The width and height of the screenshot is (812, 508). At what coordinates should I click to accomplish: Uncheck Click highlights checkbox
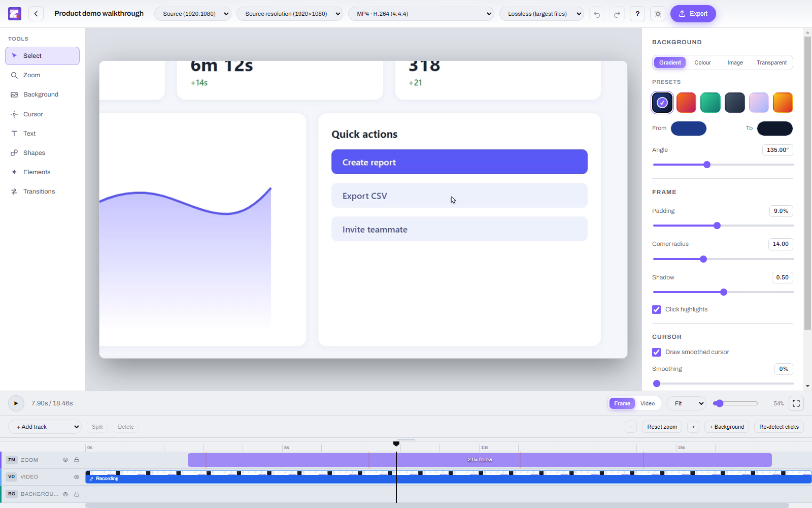pos(657,309)
